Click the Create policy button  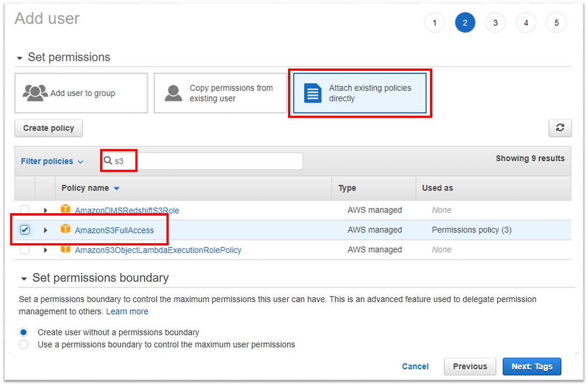48,128
